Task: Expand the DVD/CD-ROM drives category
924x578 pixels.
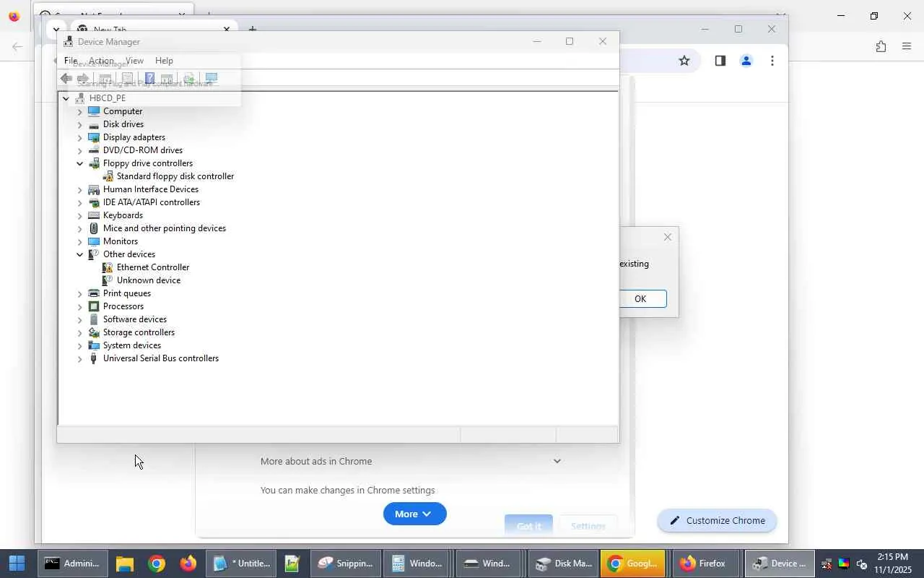Action: (x=79, y=150)
